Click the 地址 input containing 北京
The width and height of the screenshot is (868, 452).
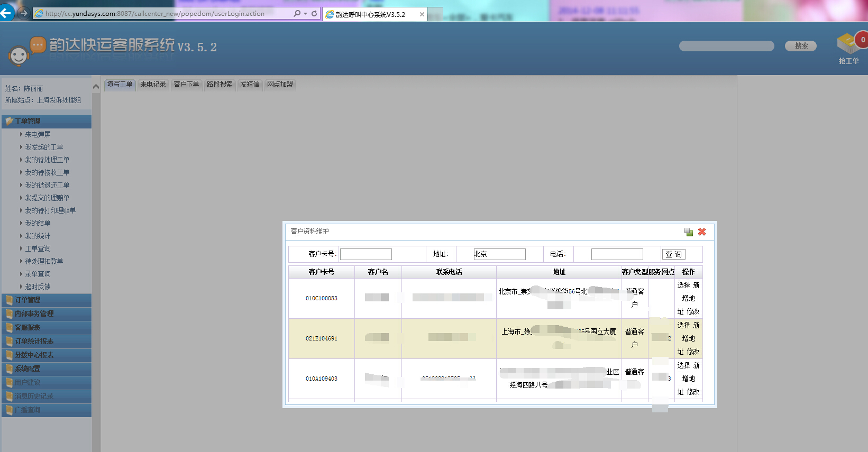(499, 254)
